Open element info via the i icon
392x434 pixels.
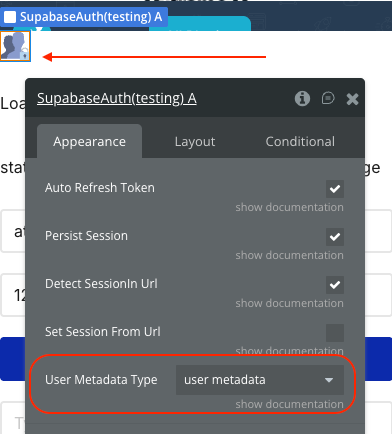(x=302, y=99)
